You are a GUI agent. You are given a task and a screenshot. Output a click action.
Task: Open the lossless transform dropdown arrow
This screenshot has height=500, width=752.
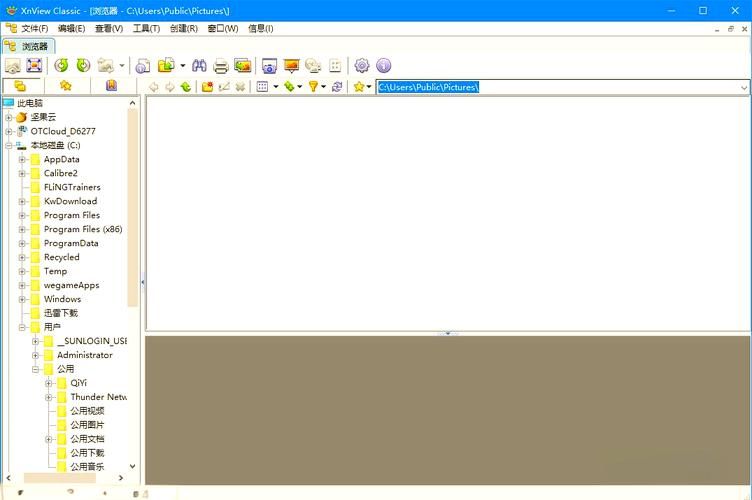(x=122, y=66)
